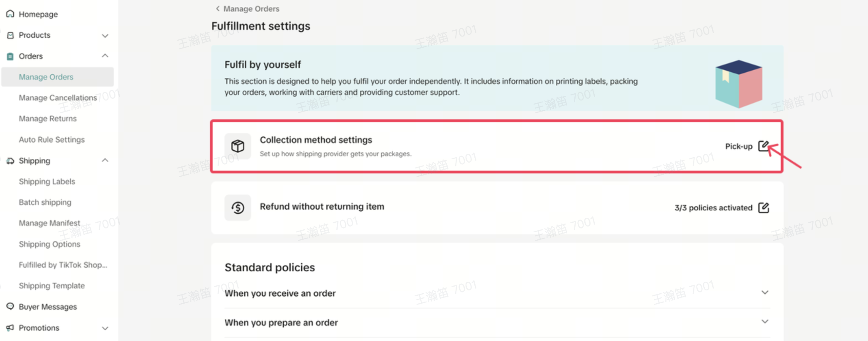The height and width of the screenshot is (341, 868).
Task: Open Shipping Labels page
Action: (47, 181)
